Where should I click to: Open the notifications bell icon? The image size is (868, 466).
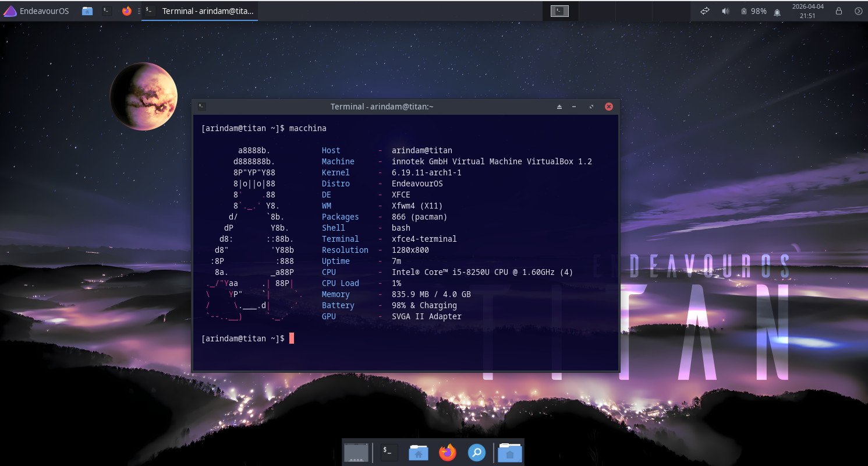click(x=777, y=12)
